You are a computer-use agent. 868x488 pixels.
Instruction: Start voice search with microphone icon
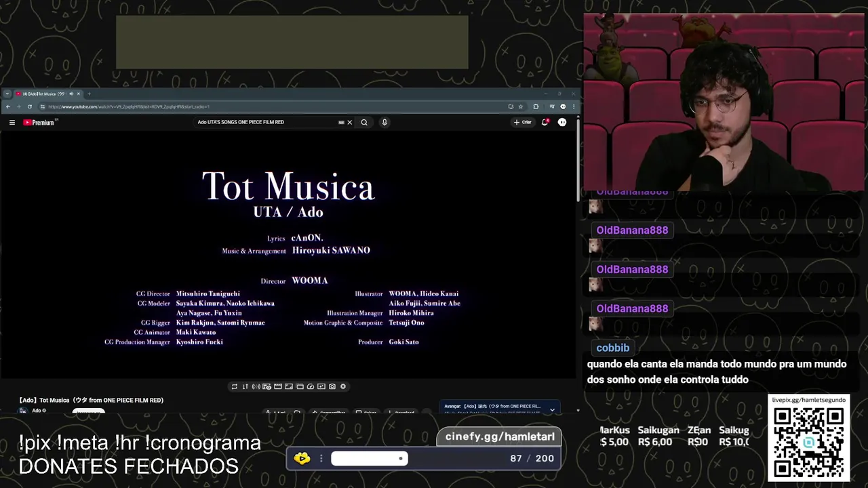click(x=384, y=123)
